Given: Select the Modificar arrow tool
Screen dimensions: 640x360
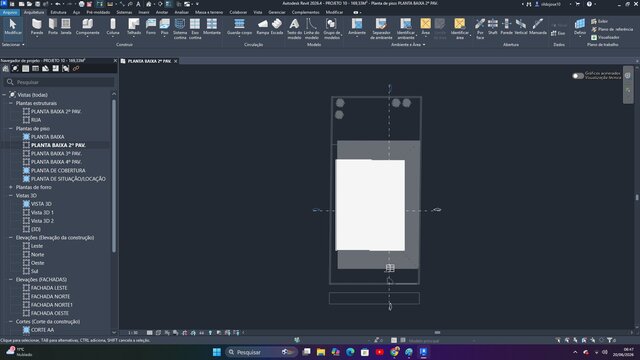Looking at the screenshot, I should (x=13, y=27).
